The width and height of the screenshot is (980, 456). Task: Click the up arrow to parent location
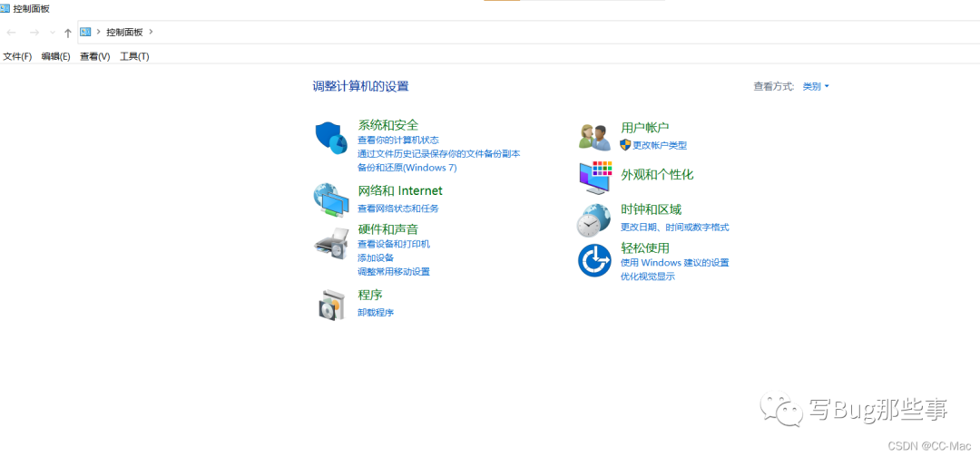67,33
